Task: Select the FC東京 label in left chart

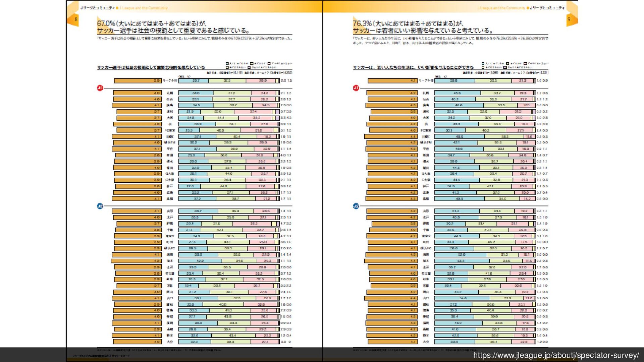Action: [170, 130]
